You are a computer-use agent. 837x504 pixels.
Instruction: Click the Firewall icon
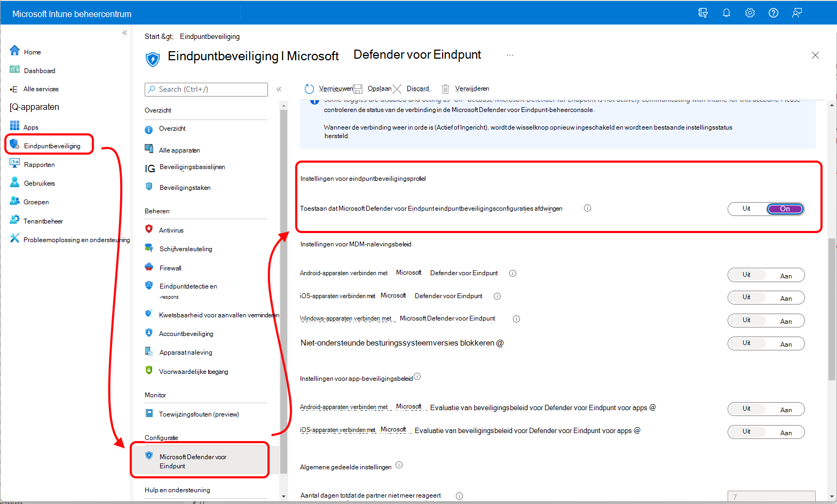click(149, 267)
